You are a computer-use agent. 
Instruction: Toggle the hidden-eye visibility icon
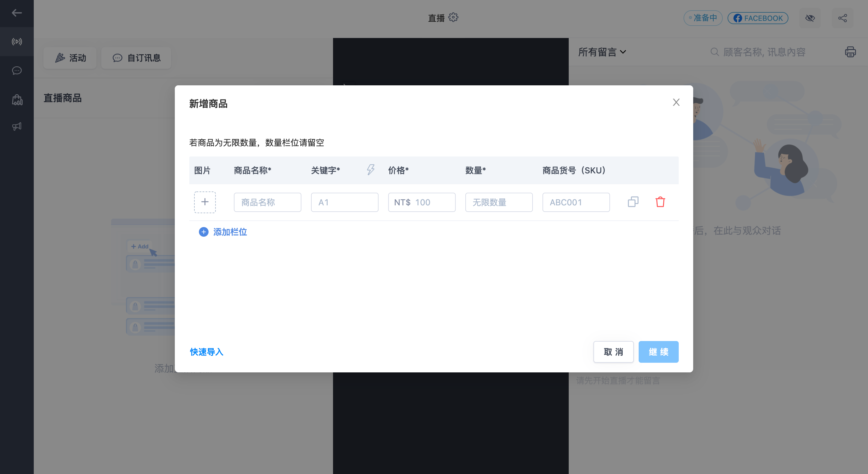tap(810, 18)
